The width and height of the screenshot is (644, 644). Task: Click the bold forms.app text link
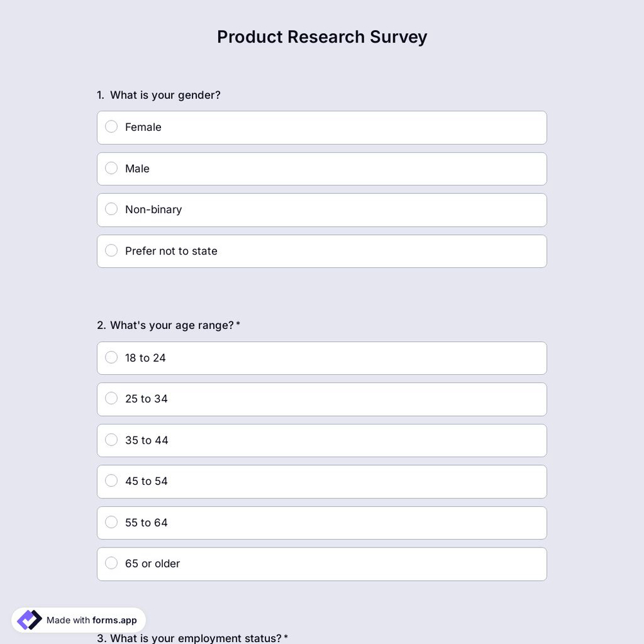[x=113, y=620]
